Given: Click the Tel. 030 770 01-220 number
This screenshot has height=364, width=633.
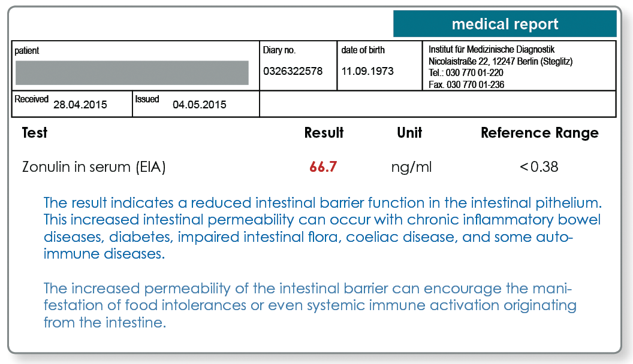Looking at the screenshot, I should tap(466, 72).
